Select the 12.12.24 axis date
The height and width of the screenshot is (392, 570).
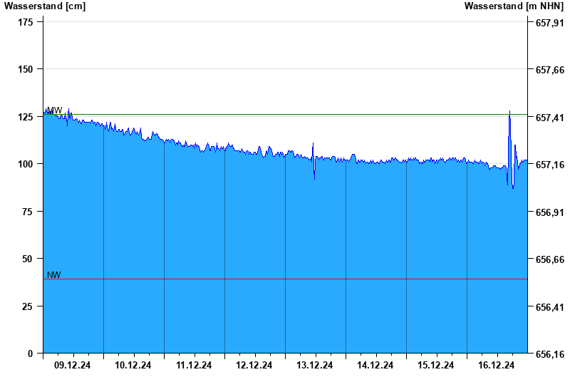254,365
